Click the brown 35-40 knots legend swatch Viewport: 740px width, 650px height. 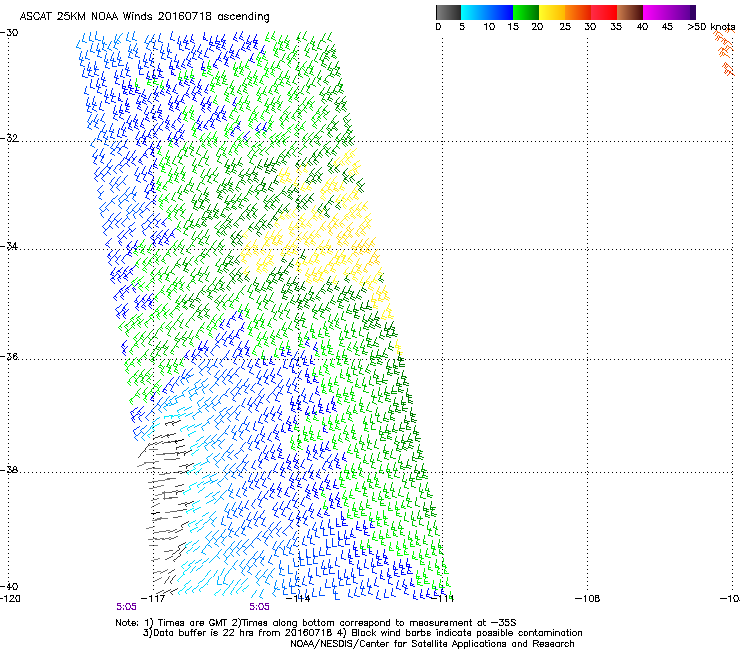(x=630, y=12)
